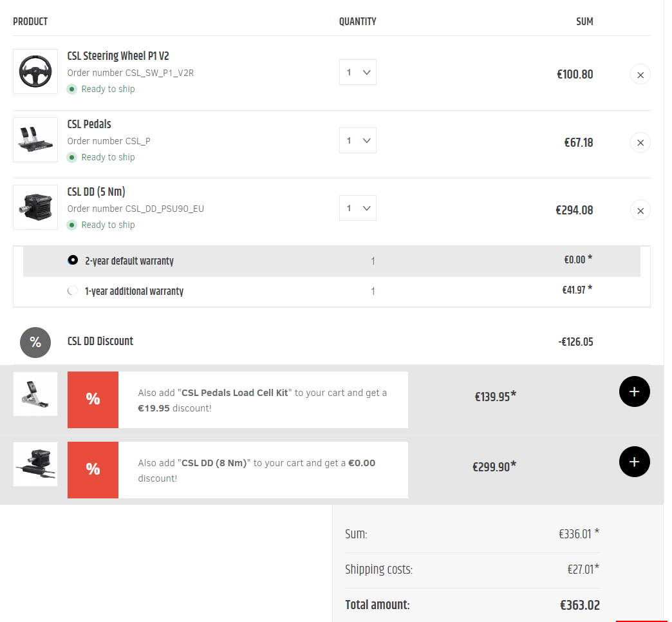This screenshot has height=622, width=672.
Task: Click the Load Cell Kit thumbnail image
Action: pyautogui.click(x=35, y=393)
